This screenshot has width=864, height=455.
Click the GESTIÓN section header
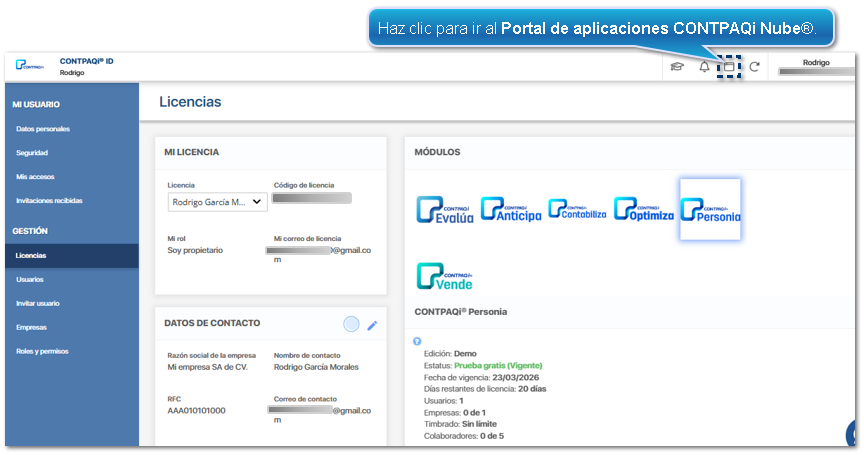[x=30, y=231]
